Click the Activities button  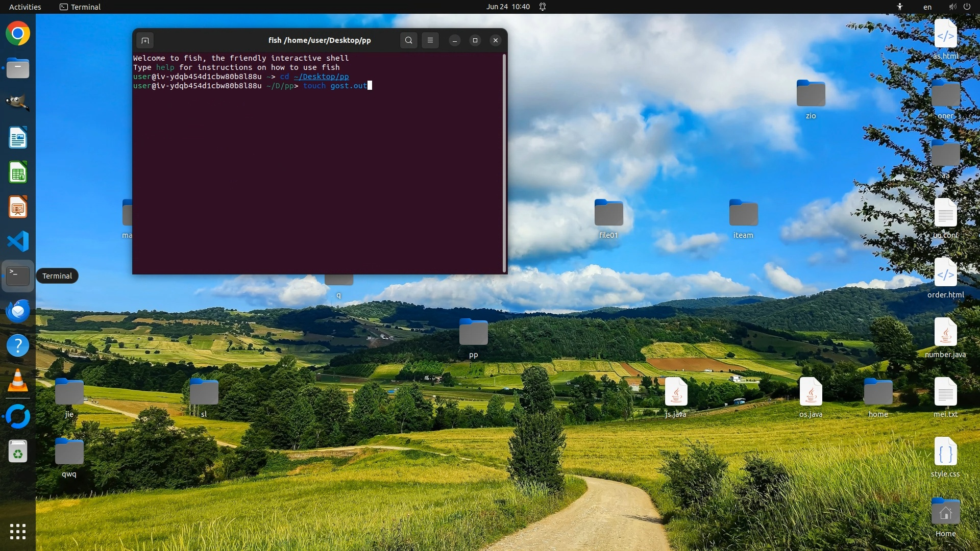click(25, 7)
